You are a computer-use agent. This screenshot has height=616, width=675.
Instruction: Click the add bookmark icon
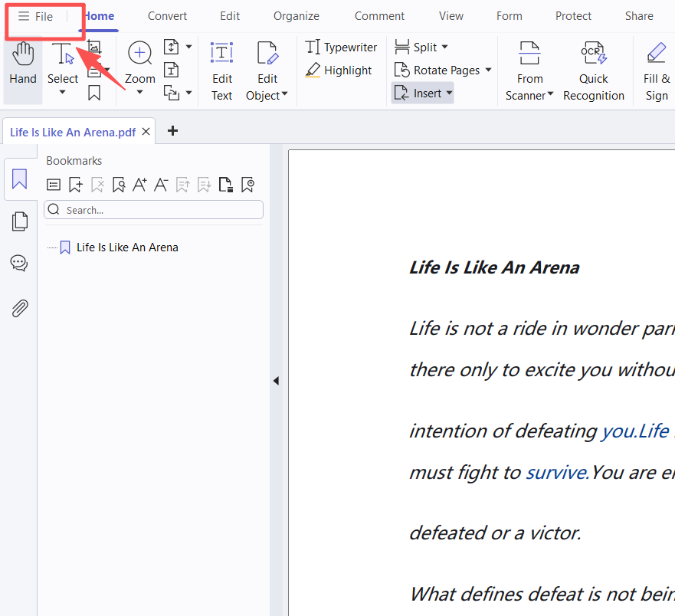(x=75, y=185)
